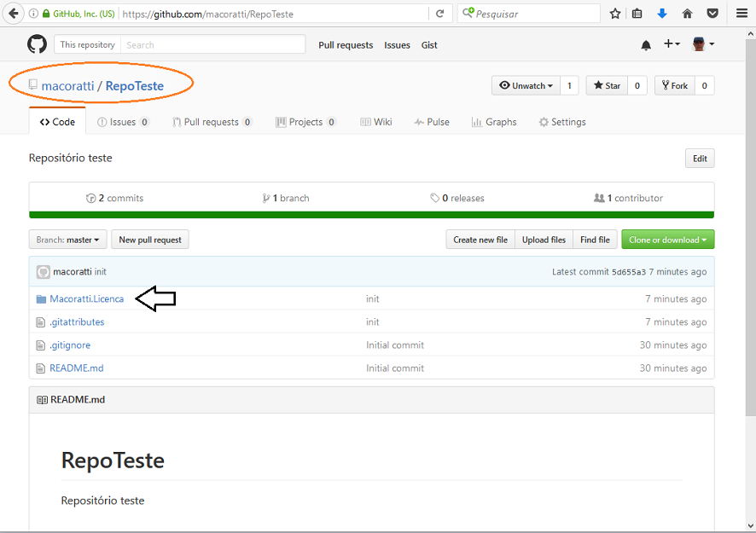Click the .gitignore file icon
Image resolution: width=756 pixels, height=533 pixels.
click(x=41, y=345)
